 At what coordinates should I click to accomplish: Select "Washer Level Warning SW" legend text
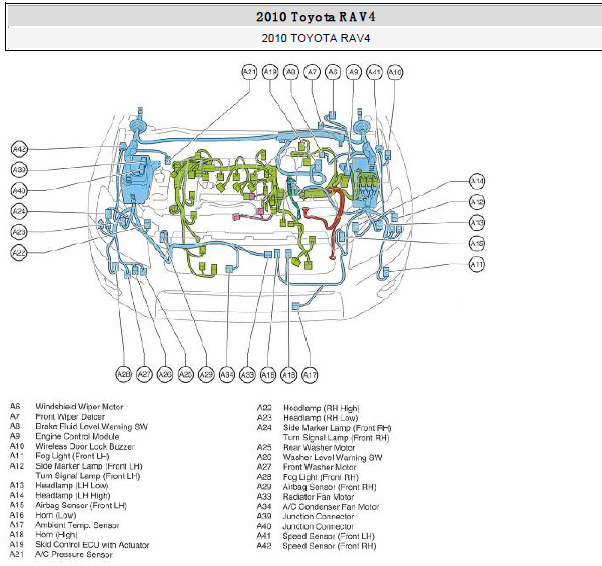click(x=332, y=457)
